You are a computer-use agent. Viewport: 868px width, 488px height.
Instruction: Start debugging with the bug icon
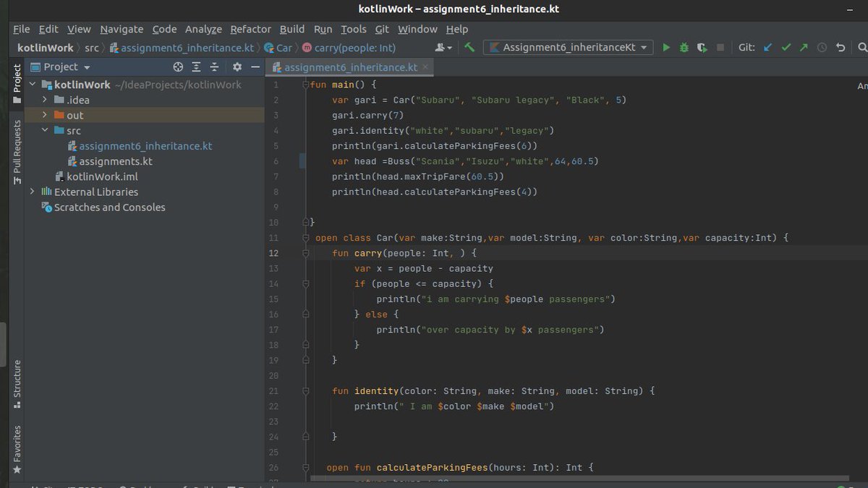click(684, 46)
